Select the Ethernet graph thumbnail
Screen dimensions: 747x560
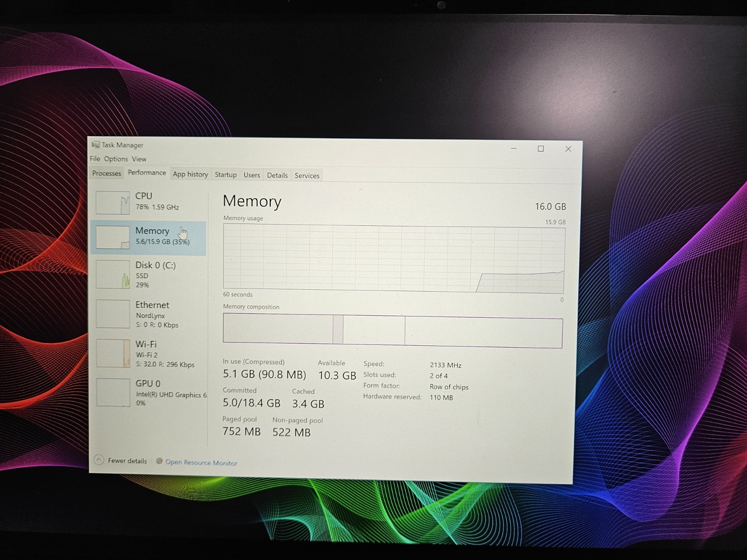113,314
